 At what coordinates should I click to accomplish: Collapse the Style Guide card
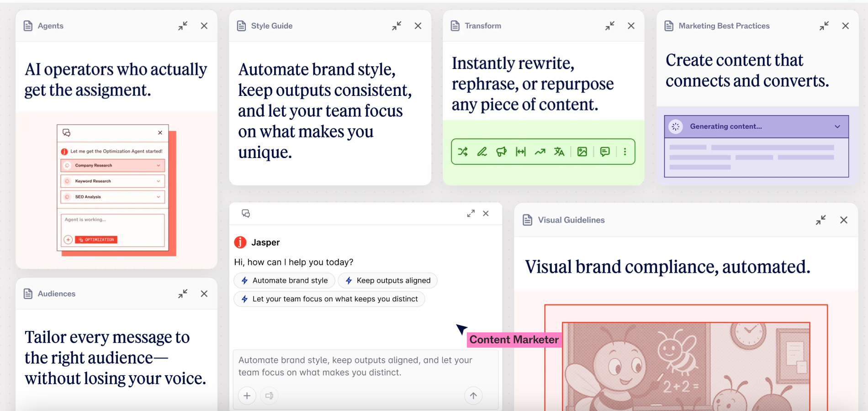[397, 26]
